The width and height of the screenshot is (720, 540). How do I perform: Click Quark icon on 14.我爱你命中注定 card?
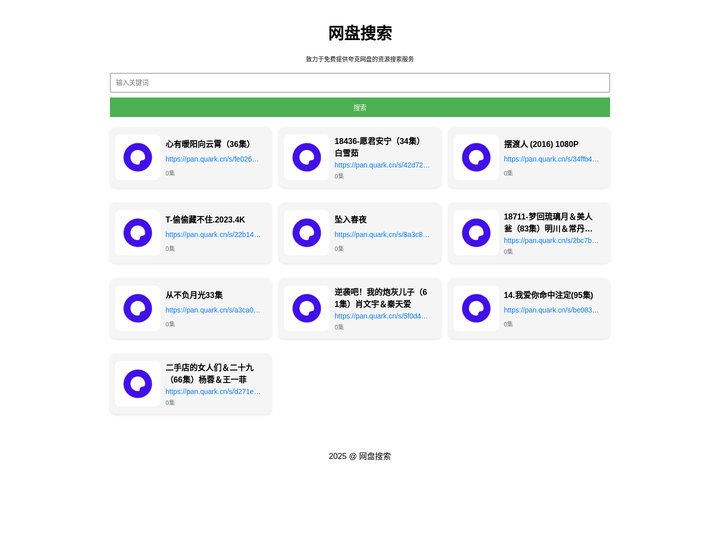(476, 308)
